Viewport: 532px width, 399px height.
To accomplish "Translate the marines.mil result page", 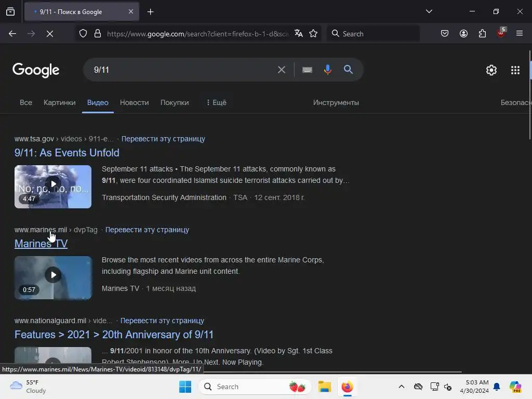I will point(147,230).
